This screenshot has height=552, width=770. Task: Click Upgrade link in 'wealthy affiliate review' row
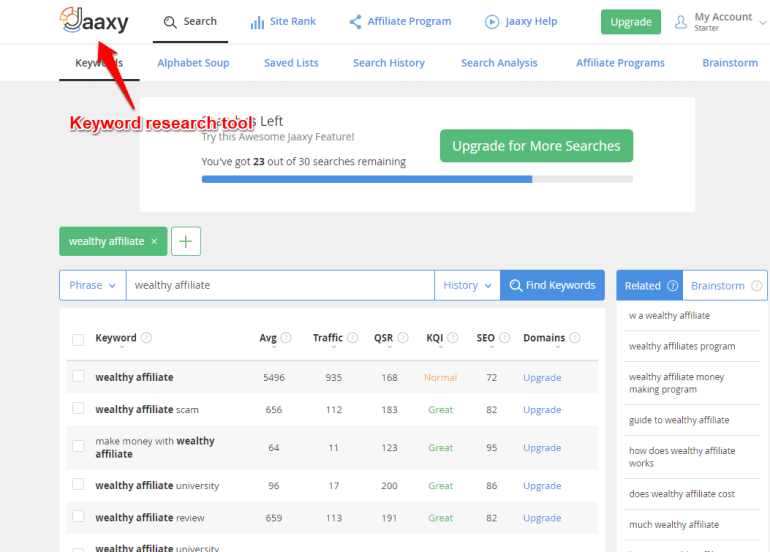click(542, 518)
